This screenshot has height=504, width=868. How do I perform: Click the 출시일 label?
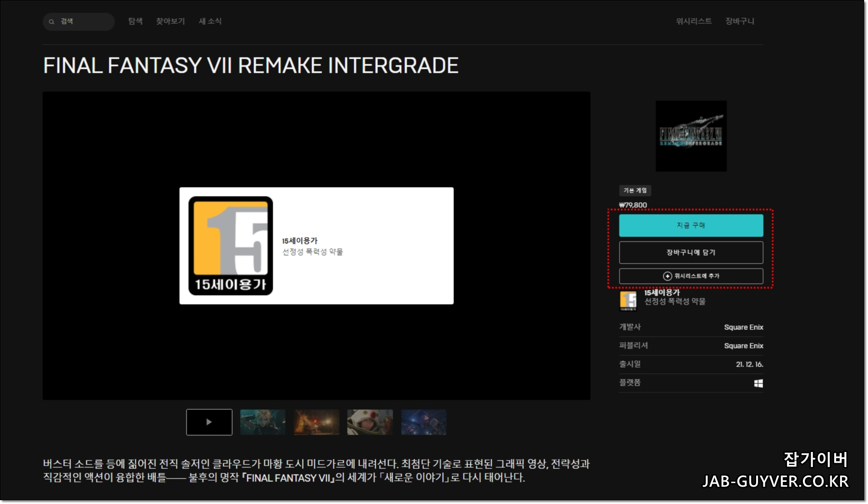pyautogui.click(x=630, y=364)
